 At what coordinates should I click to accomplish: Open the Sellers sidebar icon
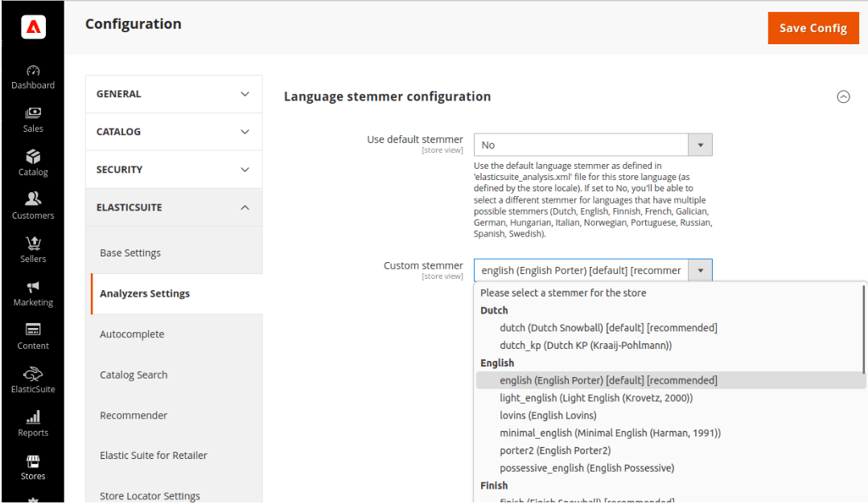(33, 244)
